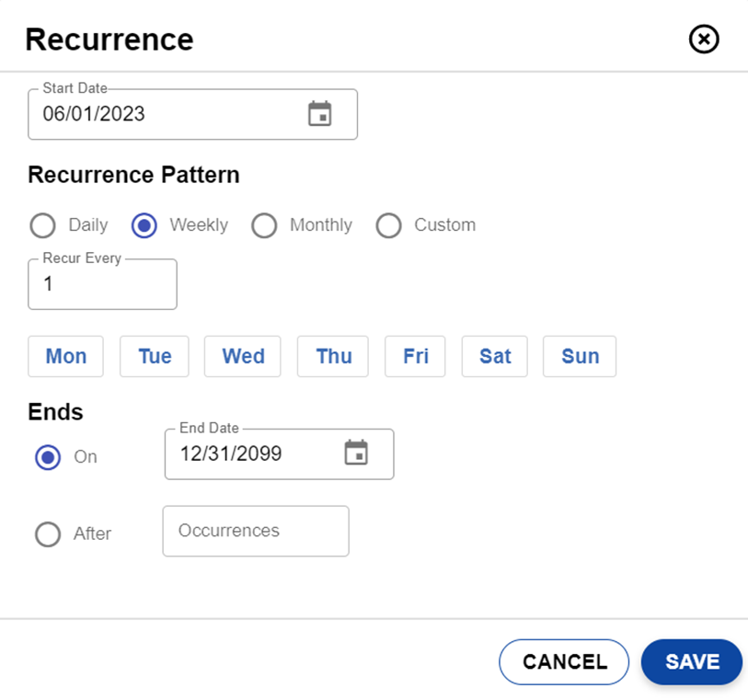Focus the Occurrences text field
Image resolution: width=748 pixels, height=700 pixels.
tap(256, 532)
